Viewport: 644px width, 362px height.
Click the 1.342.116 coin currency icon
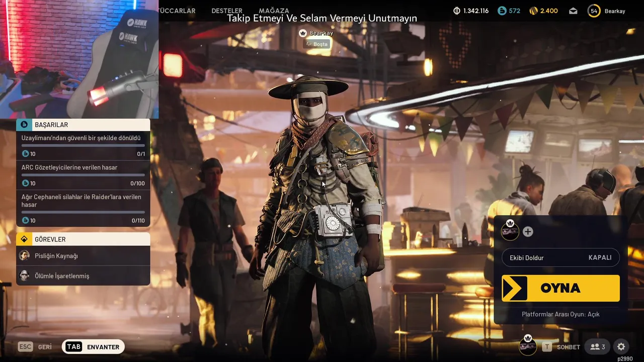coord(457,11)
